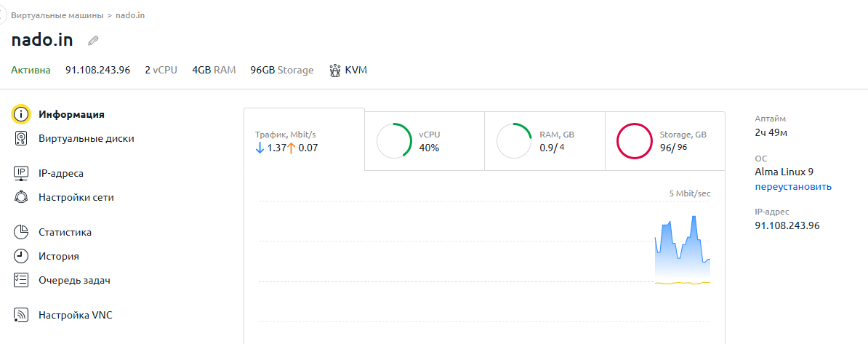Show the Storage, GB usage tab
This screenshot has width=868, height=344.
665,141
